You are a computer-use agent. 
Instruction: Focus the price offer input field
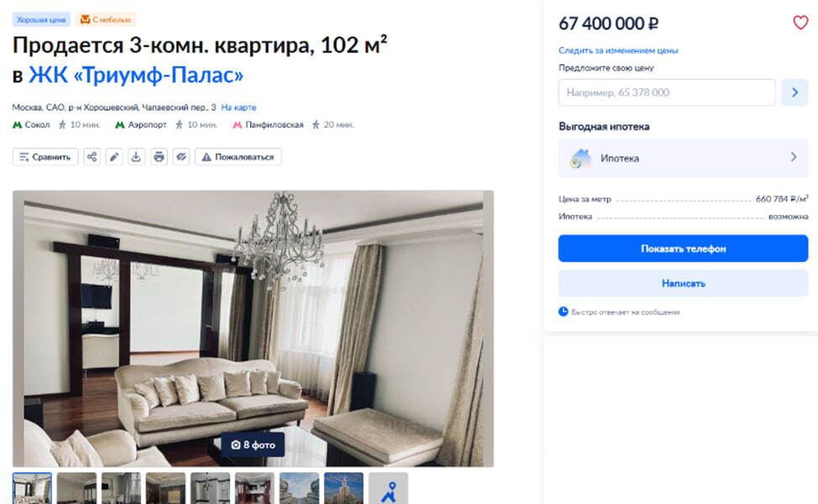pyautogui.click(x=667, y=92)
